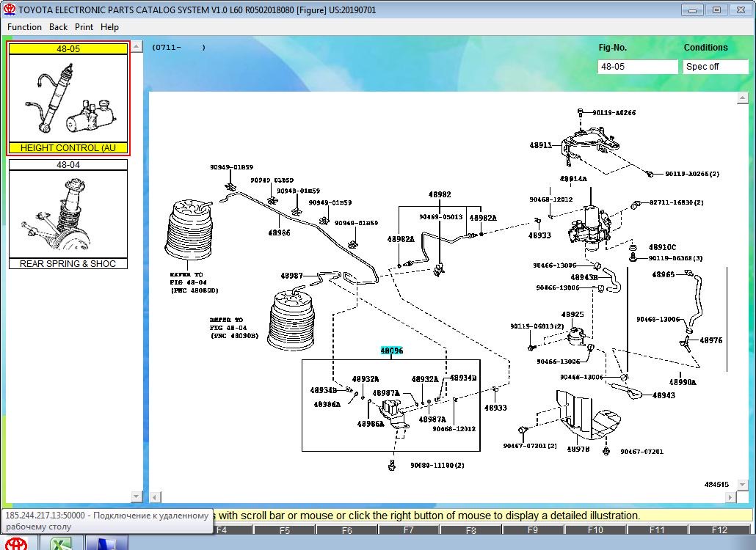
Task: Click the Toyota logo in the title bar
Action: (9, 10)
